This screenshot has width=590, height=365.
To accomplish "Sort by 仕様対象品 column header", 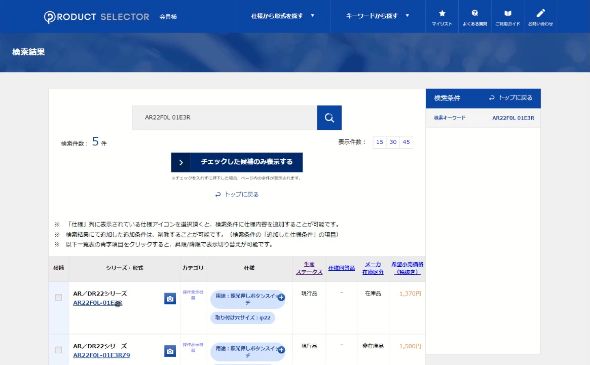I will 341,268.
